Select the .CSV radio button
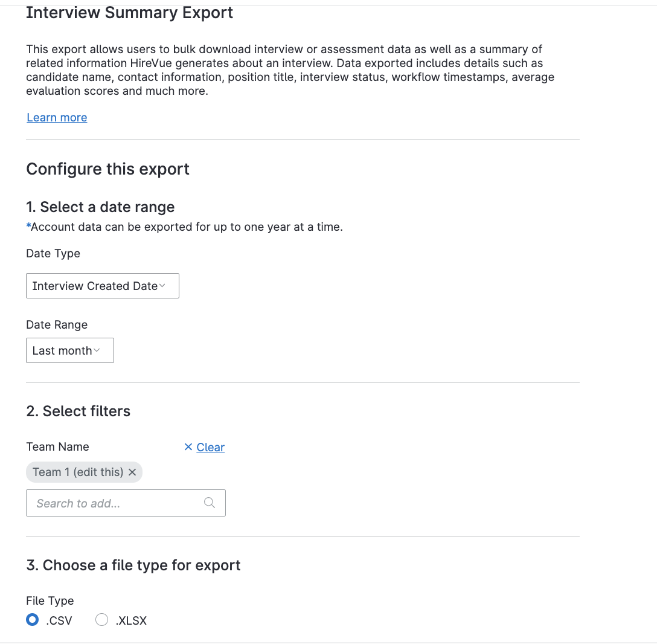This screenshot has height=644, width=657. (32, 619)
